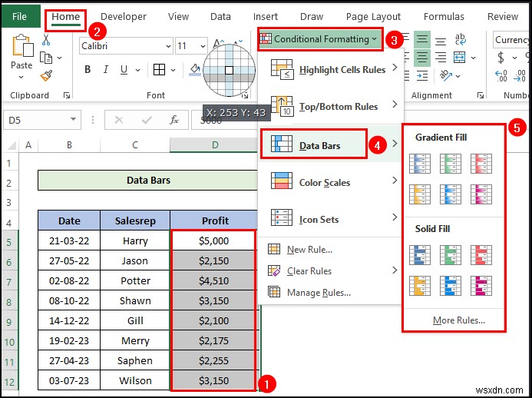This screenshot has width=532, height=398.
Task: Click the Increase Decimal icon
Action: point(501,76)
